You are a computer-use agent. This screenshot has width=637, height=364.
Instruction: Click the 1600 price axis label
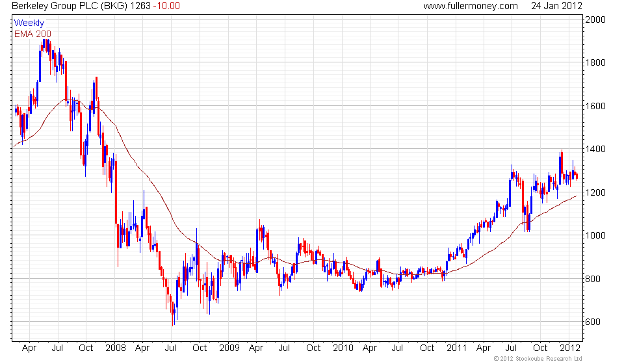point(595,106)
